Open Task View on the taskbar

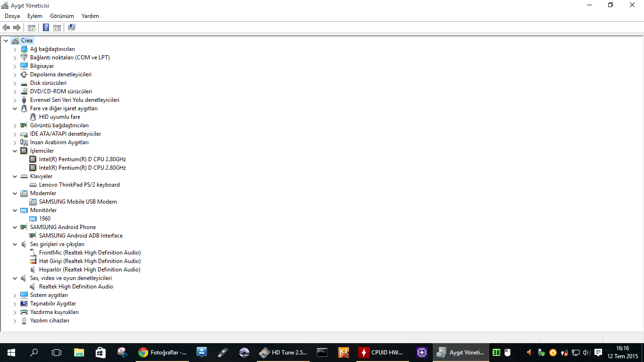(57, 352)
